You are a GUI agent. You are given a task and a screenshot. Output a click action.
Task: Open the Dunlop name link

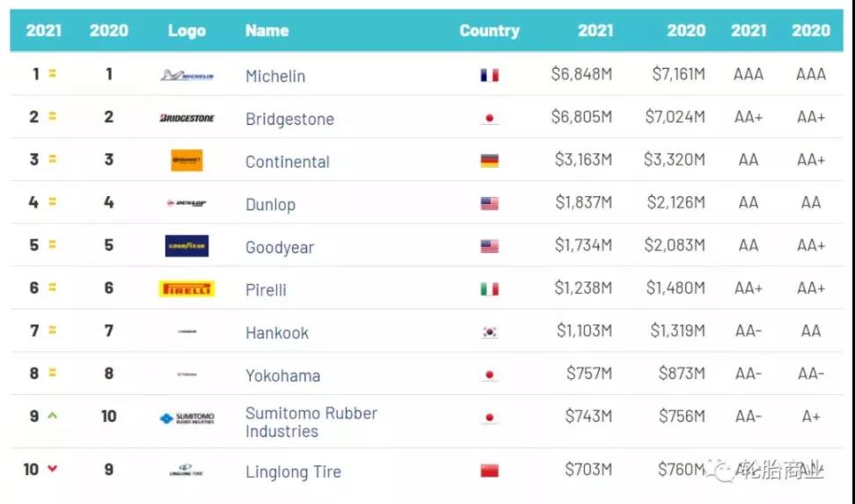270,205
